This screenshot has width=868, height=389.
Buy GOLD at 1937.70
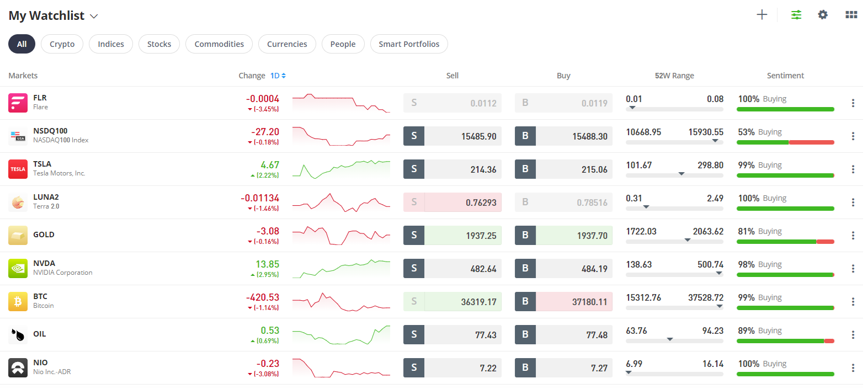563,235
